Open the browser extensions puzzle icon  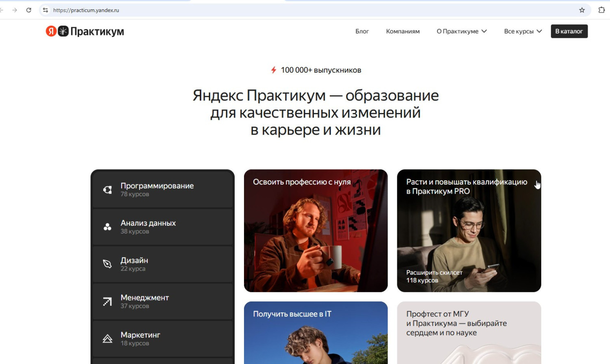click(x=601, y=10)
